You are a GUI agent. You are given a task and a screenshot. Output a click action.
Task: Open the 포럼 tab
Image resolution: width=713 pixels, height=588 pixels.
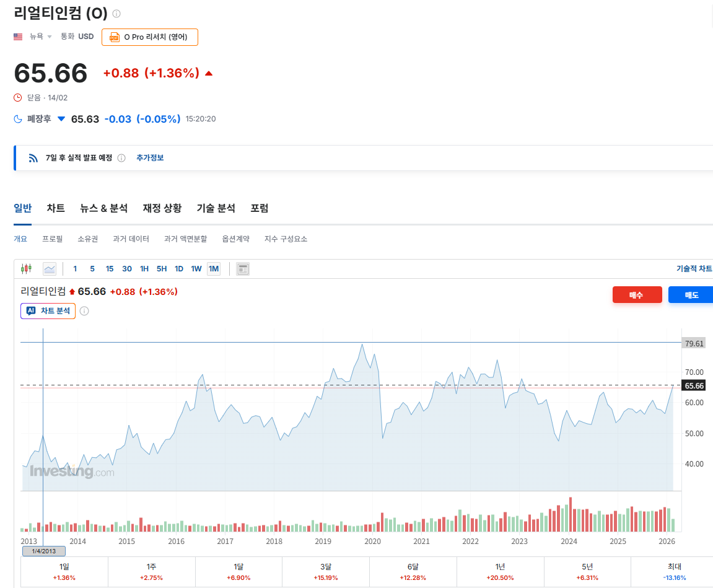[x=260, y=208]
